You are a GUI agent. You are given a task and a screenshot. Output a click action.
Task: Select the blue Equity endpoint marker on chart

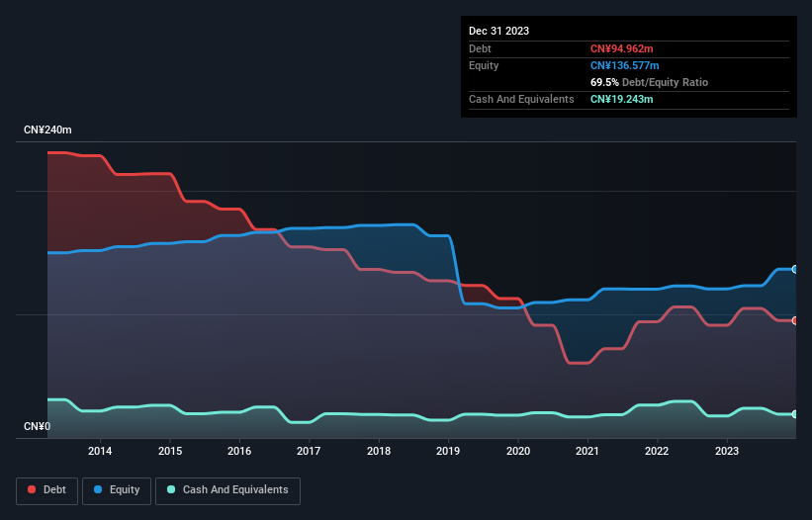(795, 269)
